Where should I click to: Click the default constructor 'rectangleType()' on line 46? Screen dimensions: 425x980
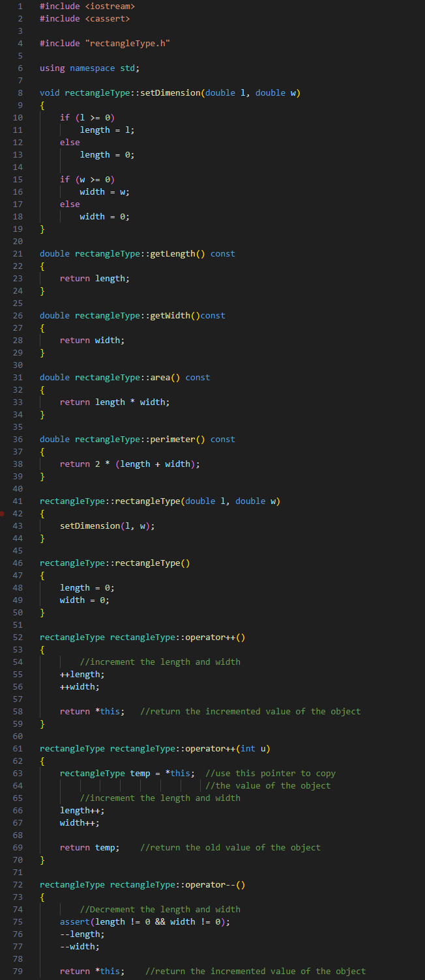pyautogui.click(x=153, y=563)
